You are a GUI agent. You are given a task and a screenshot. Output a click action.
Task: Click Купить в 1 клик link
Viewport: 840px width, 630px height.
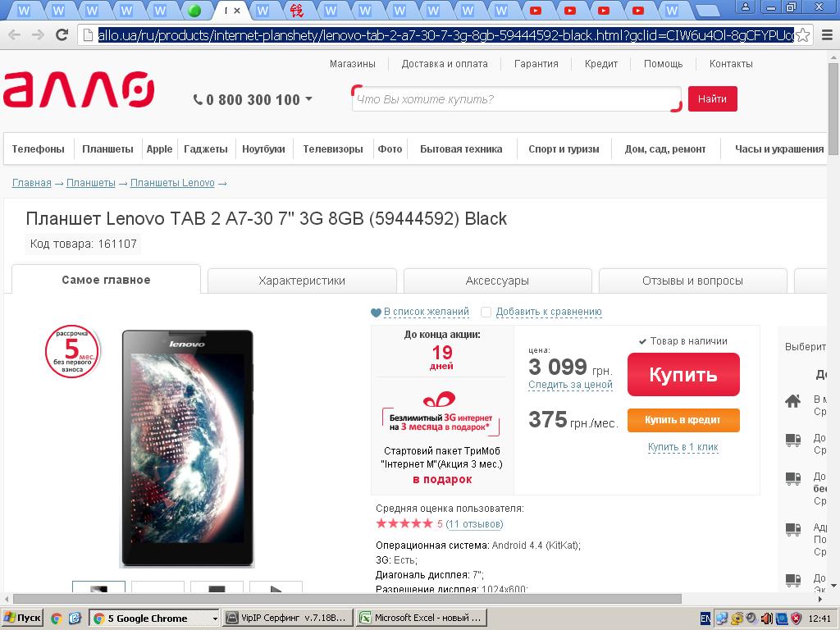(x=683, y=447)
